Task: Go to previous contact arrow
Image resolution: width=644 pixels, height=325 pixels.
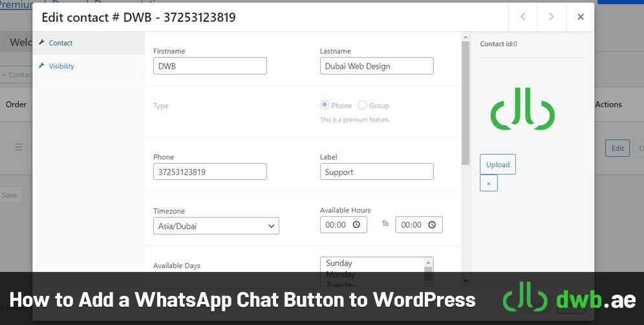Action: (x=523, y=17)
